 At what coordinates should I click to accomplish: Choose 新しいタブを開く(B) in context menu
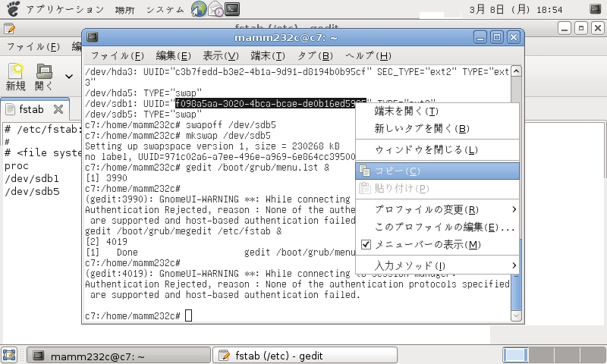coord(438,129)
